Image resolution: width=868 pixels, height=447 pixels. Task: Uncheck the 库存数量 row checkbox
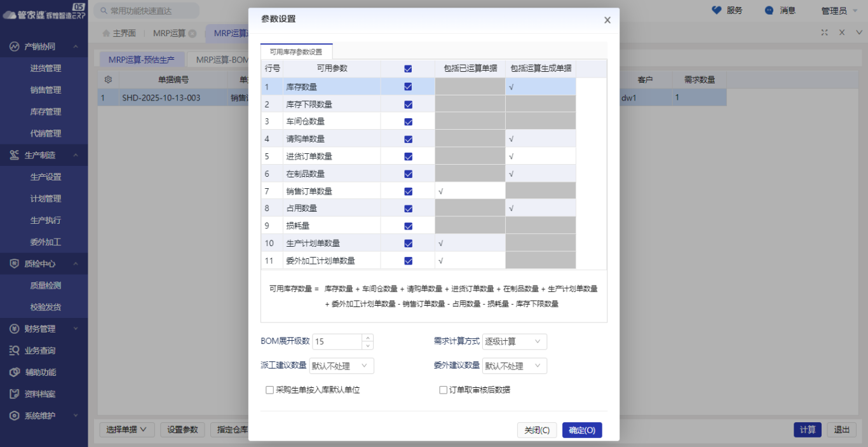[407, 85]
